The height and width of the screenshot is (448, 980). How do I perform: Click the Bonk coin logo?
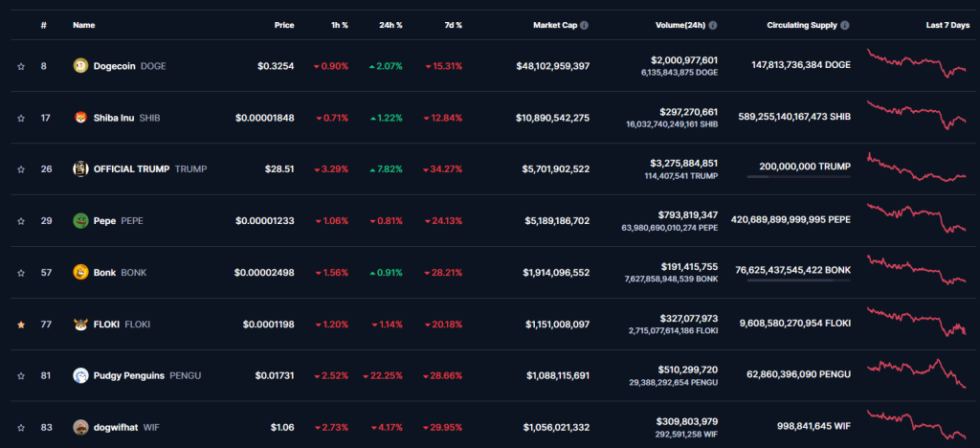80,273
